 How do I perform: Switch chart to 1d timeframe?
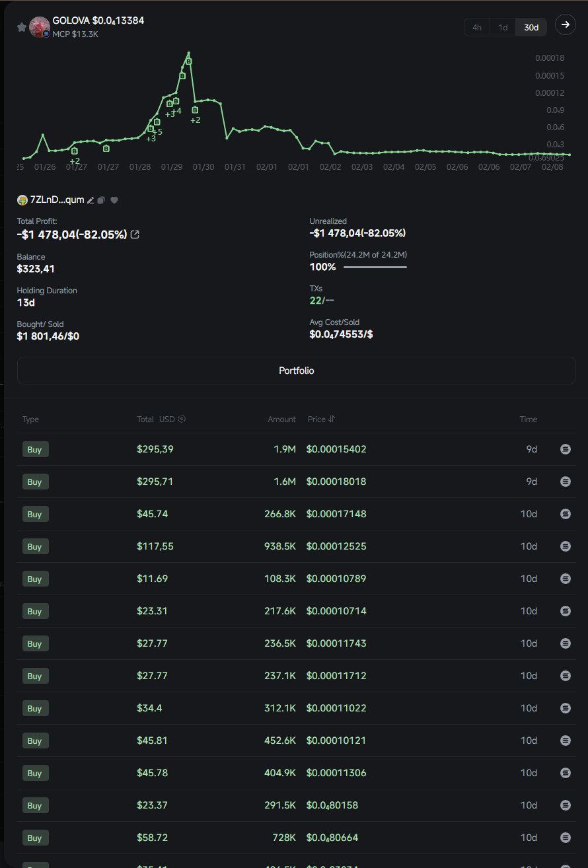coord(503,28)
